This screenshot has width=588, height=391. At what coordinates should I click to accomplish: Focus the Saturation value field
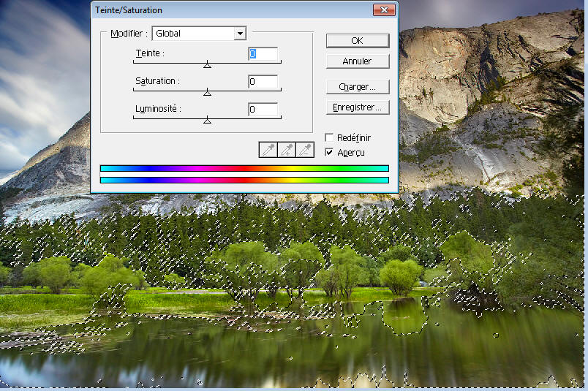(263, 82)
